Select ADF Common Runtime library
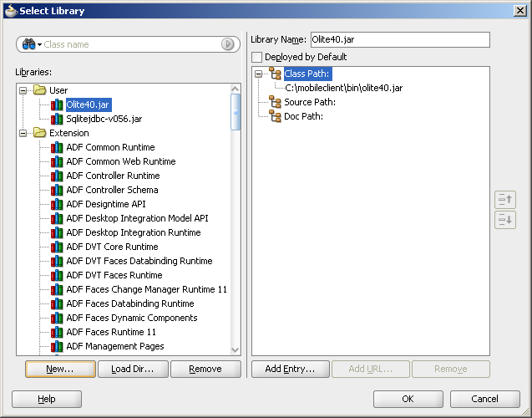Screen dimensions: 532x418 110,147
